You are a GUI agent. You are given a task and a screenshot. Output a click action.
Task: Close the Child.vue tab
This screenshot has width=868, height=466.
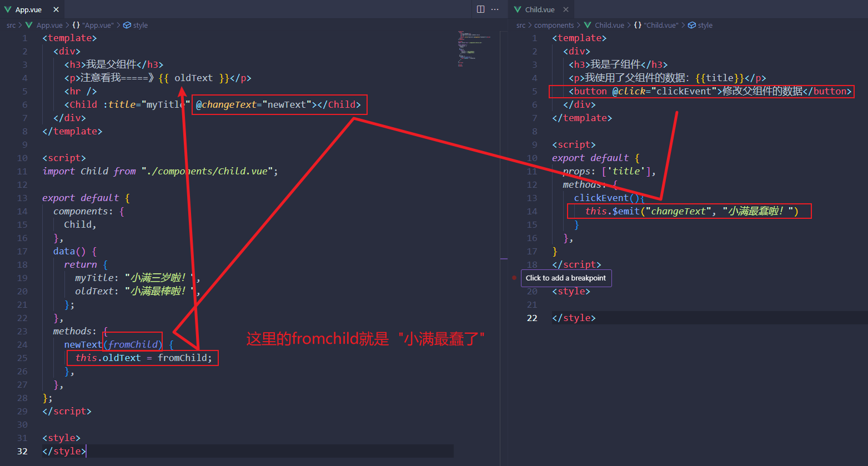click(x=566, y=9)
